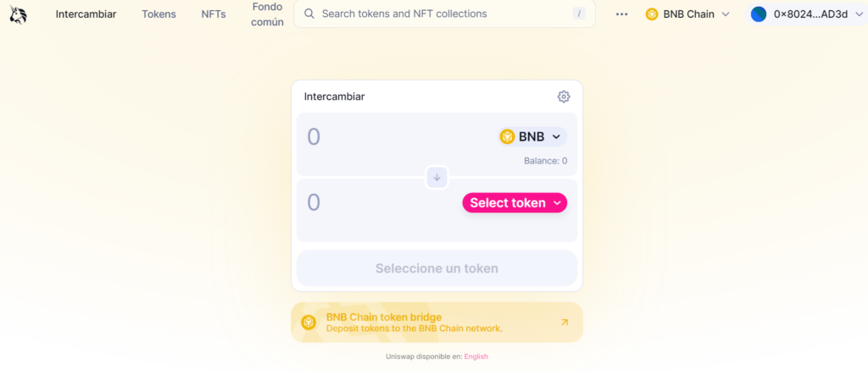This screenshot has height=371, width=868.
Task: Open the BNB token selector dropdown
Action: [531, 136]
